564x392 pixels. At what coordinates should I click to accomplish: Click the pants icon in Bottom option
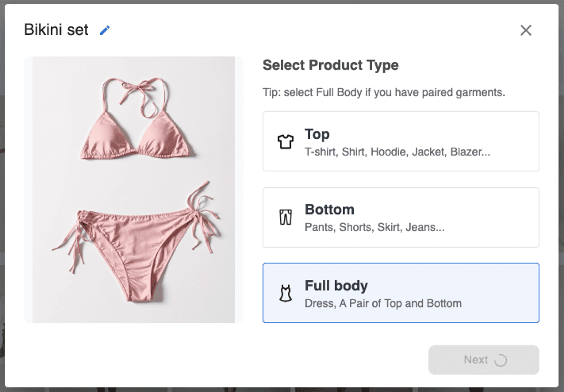click(x=285, y=217)
